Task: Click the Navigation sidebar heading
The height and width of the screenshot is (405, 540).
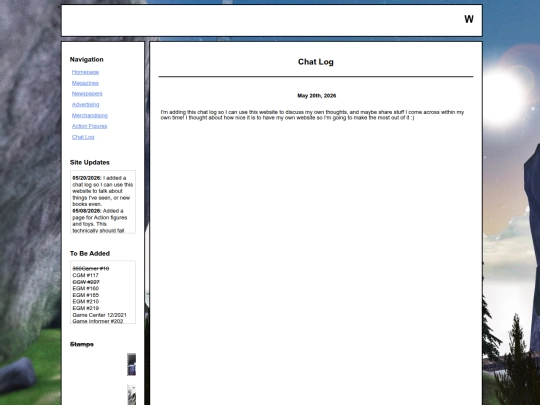Action: 86,60
